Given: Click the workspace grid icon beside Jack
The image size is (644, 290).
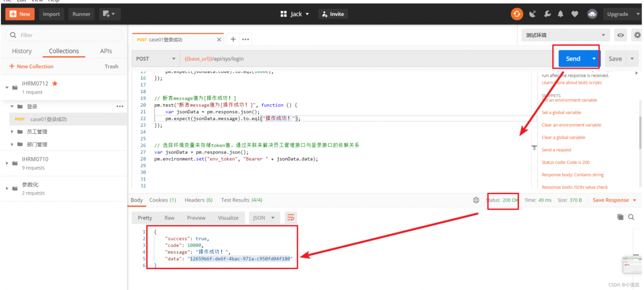Looking at the screenshot, I should [x=283, y=14].
